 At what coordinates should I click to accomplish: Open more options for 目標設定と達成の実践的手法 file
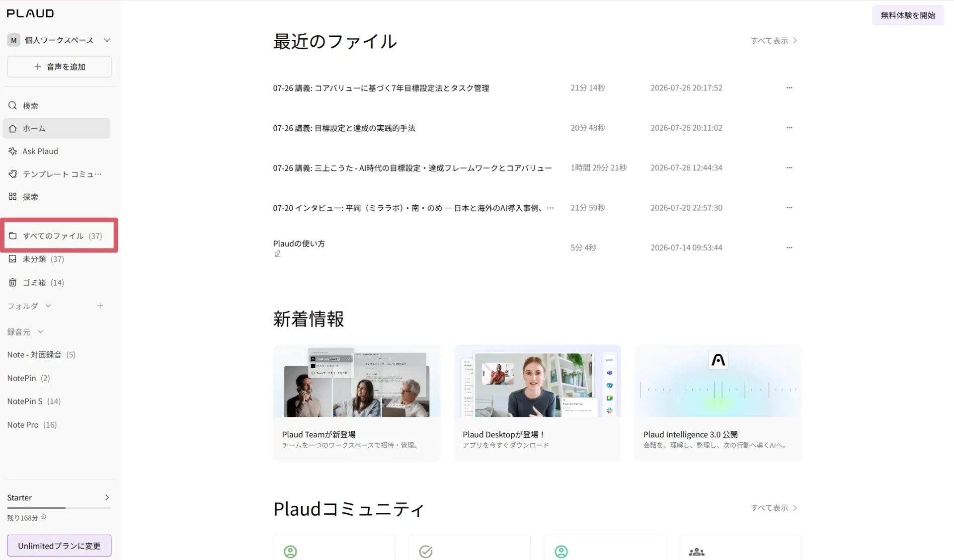point(789,128)
